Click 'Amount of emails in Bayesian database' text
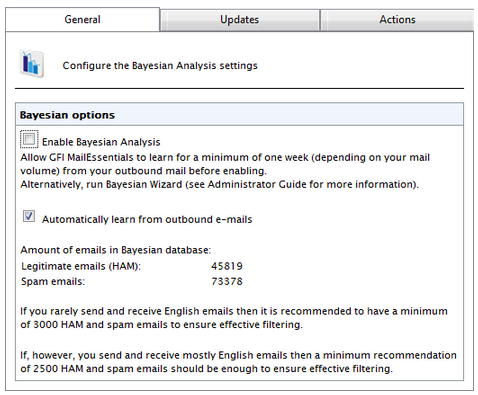The width and height of the screenshot is (478, 395). pyautogui.click(x=115, y=250)
